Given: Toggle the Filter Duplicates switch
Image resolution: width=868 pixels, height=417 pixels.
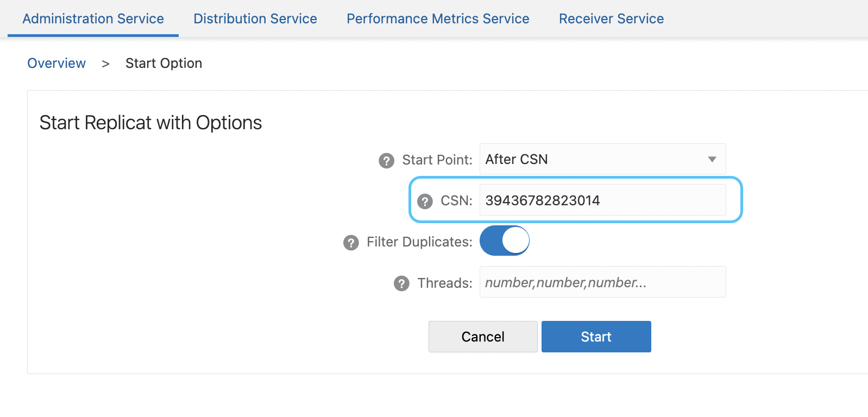Looking at the screenshot, I should [505, 241].
